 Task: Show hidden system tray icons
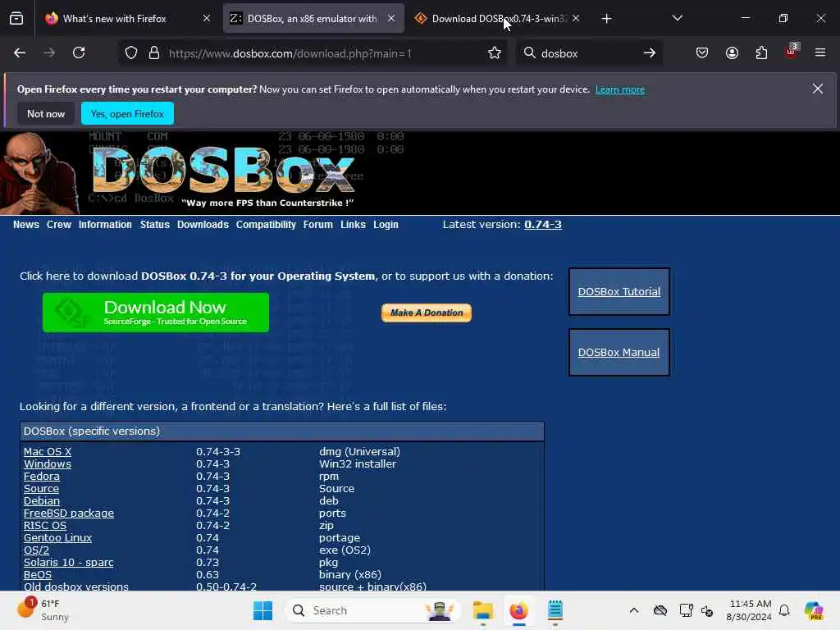tap(634, 610)
